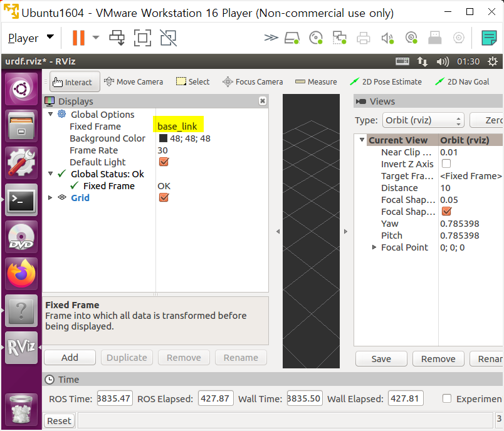Image resolution: width=504 pixels, height=431 pixels.
Task: Open the Trash in the launcher
Action: click(x=21, y=408)
